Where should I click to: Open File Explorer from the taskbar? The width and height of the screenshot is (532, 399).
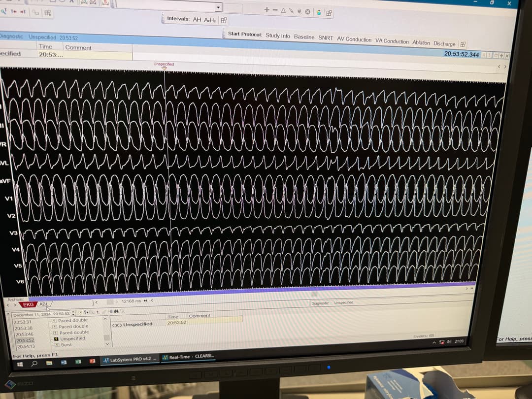click(x=49, y=363)
